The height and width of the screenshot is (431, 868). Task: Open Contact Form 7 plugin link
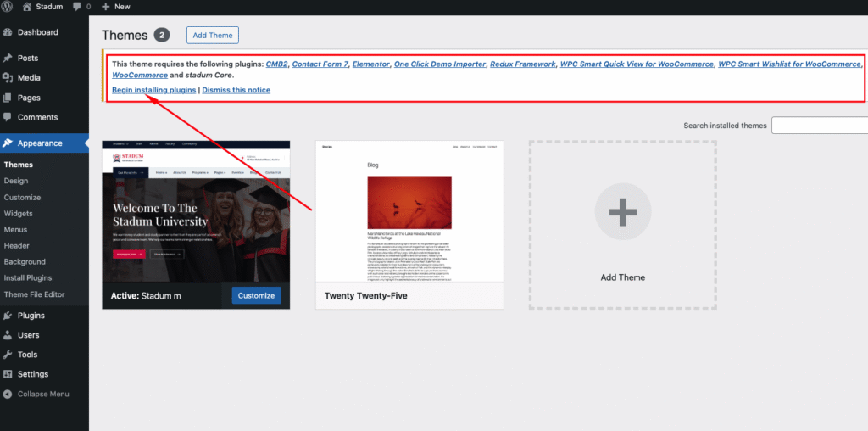[x=320, y=64]
